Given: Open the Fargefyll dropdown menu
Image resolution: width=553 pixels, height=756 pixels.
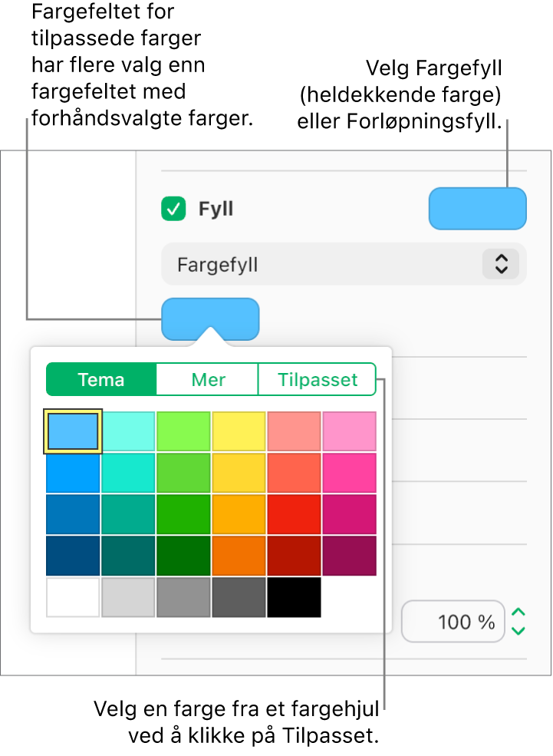Looking at the screenshot, I should coord(344,265).
